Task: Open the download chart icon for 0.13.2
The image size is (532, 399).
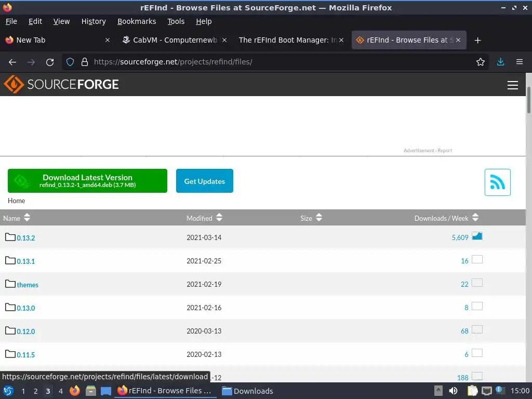Action: coord(477,236)
